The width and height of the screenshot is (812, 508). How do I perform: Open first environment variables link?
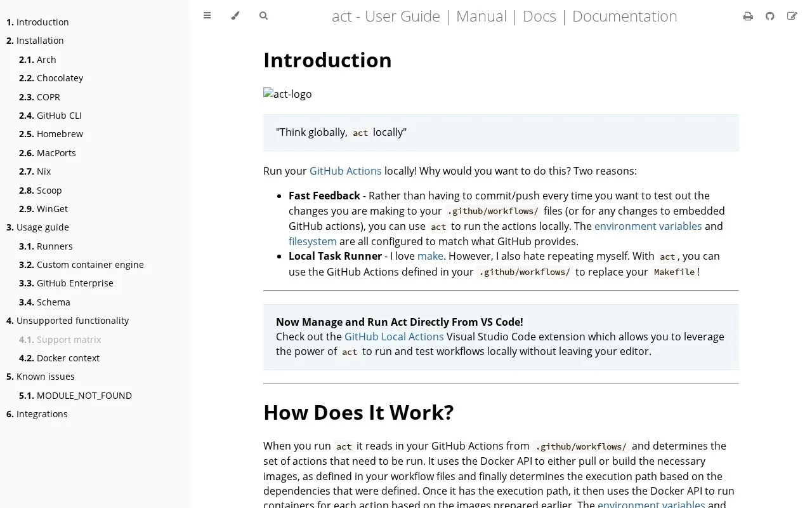tap(648, 226)
